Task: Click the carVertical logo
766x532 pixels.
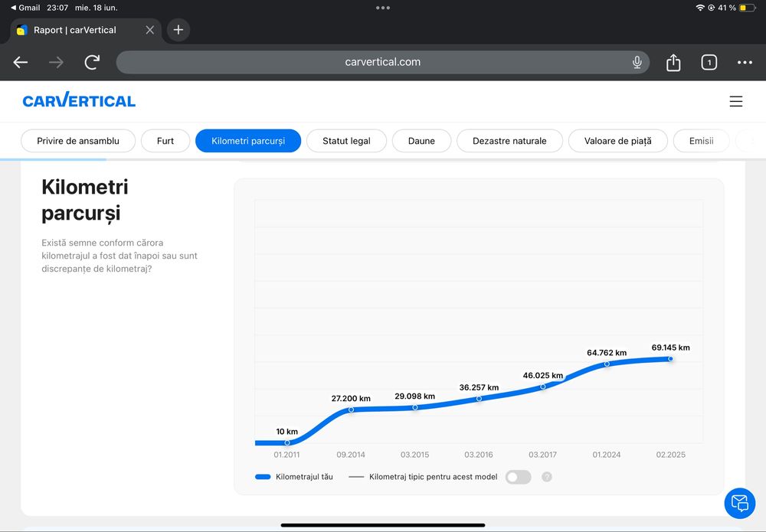Action: pos(79,100)
